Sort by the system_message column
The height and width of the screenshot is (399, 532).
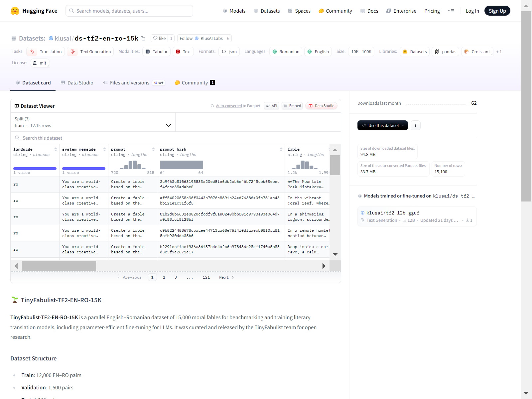coord(104,149)
